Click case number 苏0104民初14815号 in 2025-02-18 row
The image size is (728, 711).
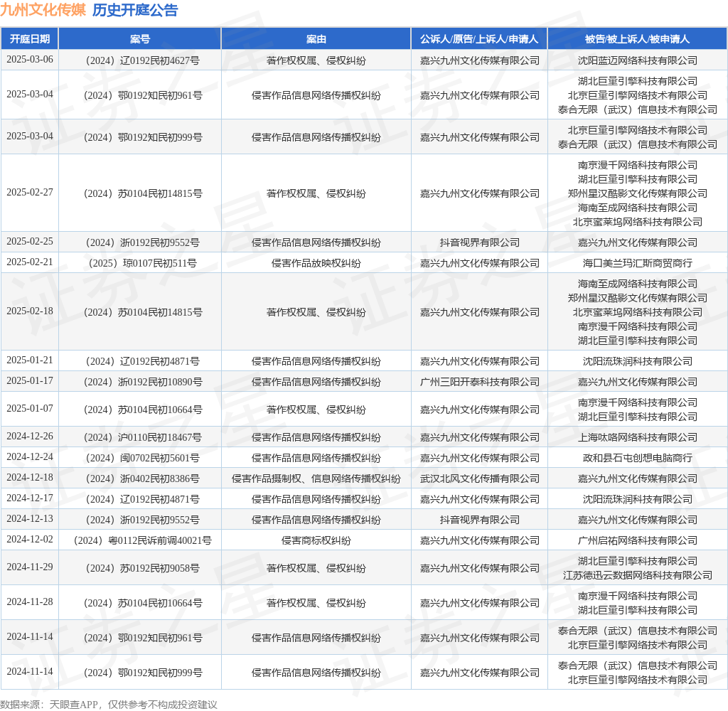pyautogui.click(x=143, y=313)
